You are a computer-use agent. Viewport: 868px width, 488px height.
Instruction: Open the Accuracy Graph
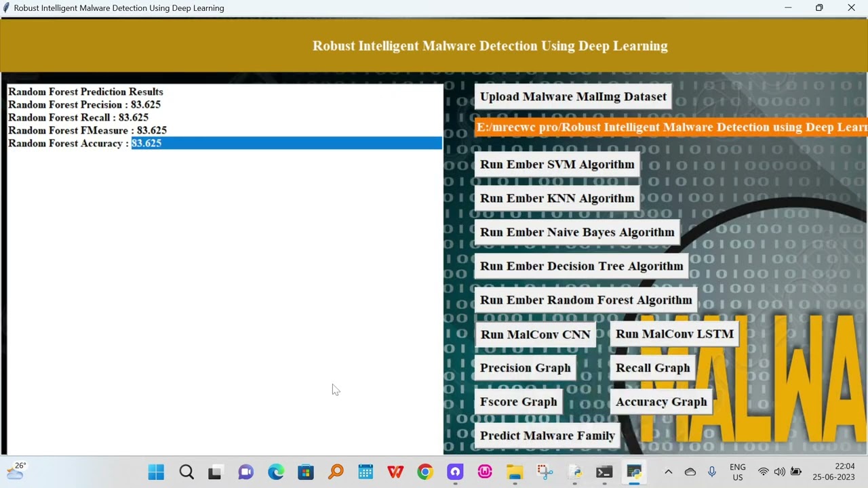coord(661,401)
